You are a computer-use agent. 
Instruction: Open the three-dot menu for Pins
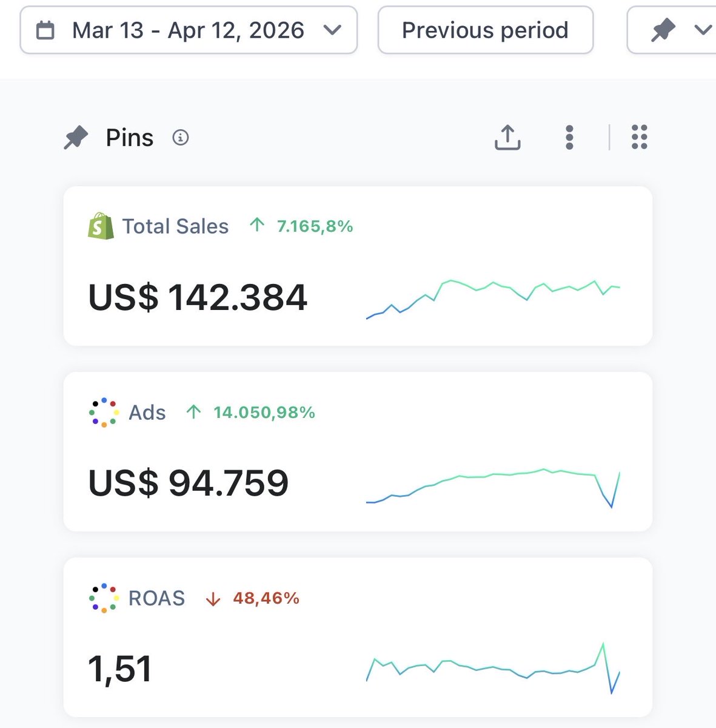[569, 138]
